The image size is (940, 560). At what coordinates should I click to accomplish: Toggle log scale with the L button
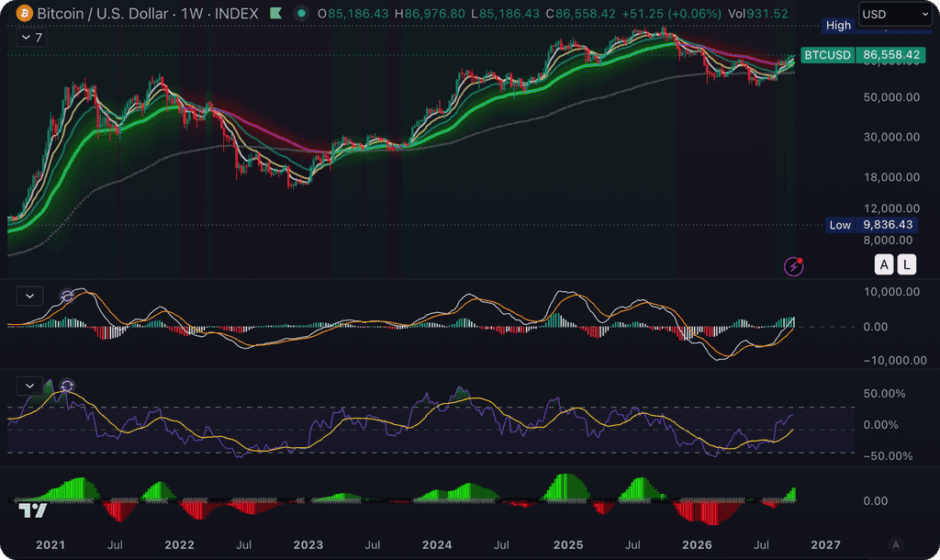906,264
